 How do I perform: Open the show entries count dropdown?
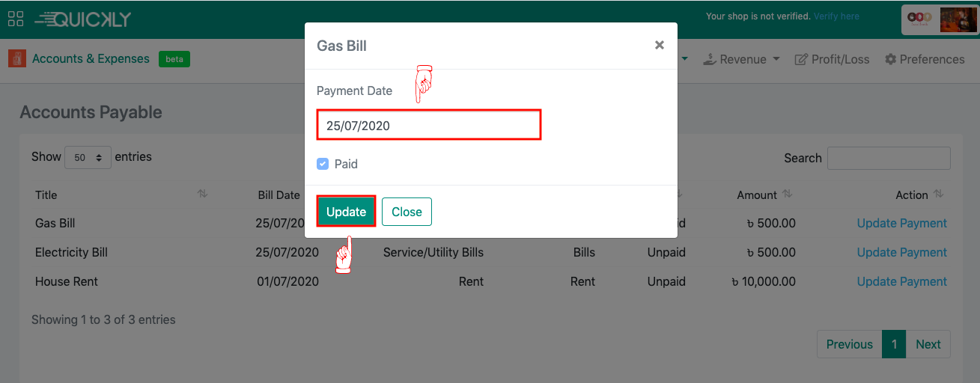pos(88,158)
